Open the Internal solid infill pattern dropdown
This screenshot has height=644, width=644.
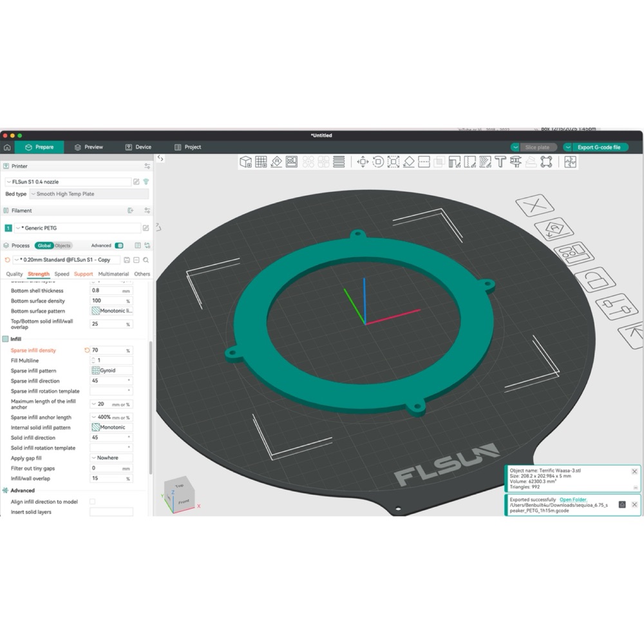pyautogui.click(x=111, y=427)
